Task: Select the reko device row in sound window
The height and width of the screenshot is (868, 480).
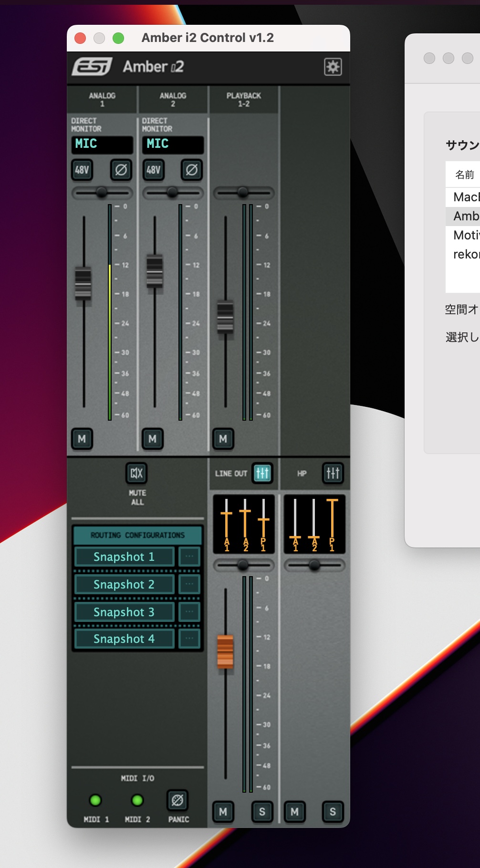Action: 463,254
